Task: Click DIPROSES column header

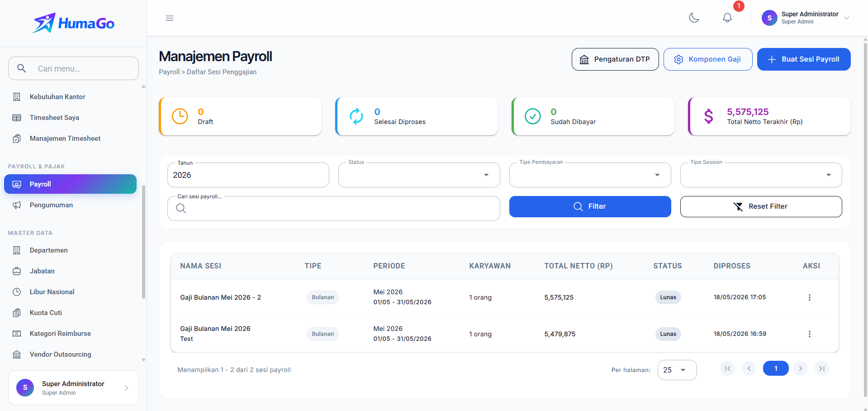Action: (732, 266)
